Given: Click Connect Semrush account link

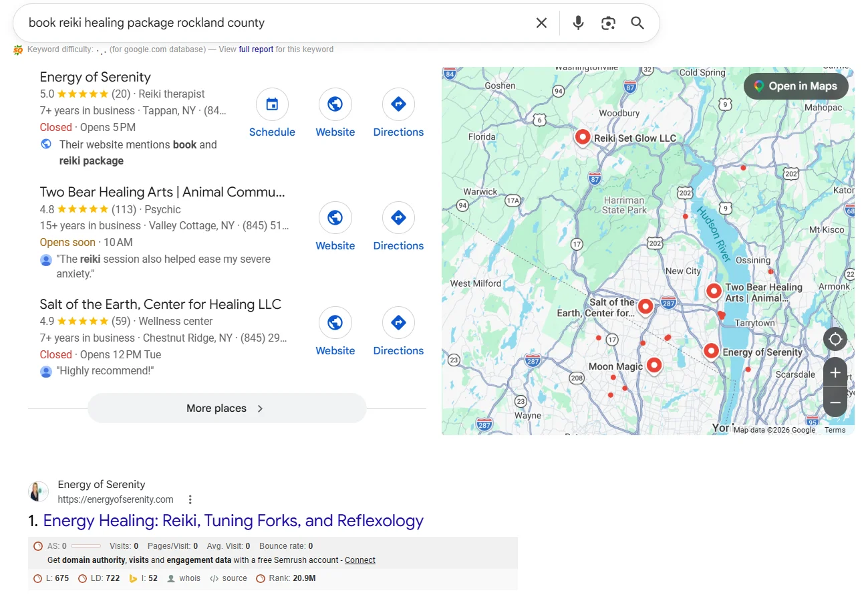Looking at the screenshot, I should pyautogui.click(x=360, y=560).
